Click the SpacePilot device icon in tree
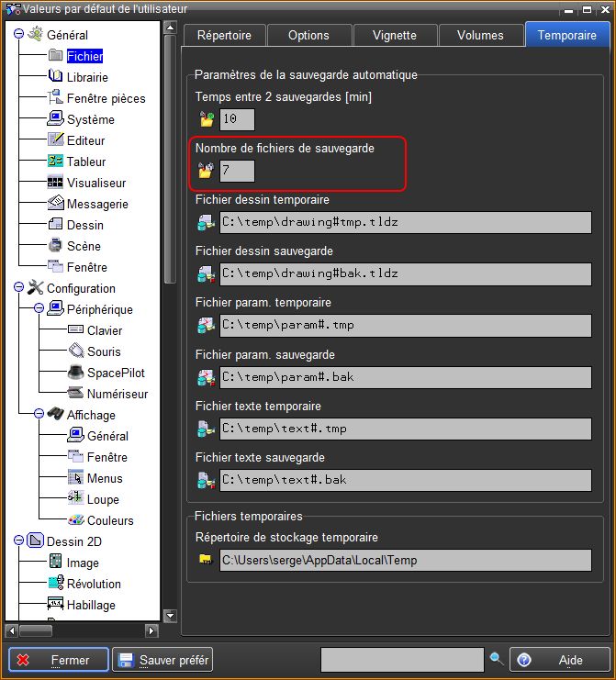 (x=76, y=373)
